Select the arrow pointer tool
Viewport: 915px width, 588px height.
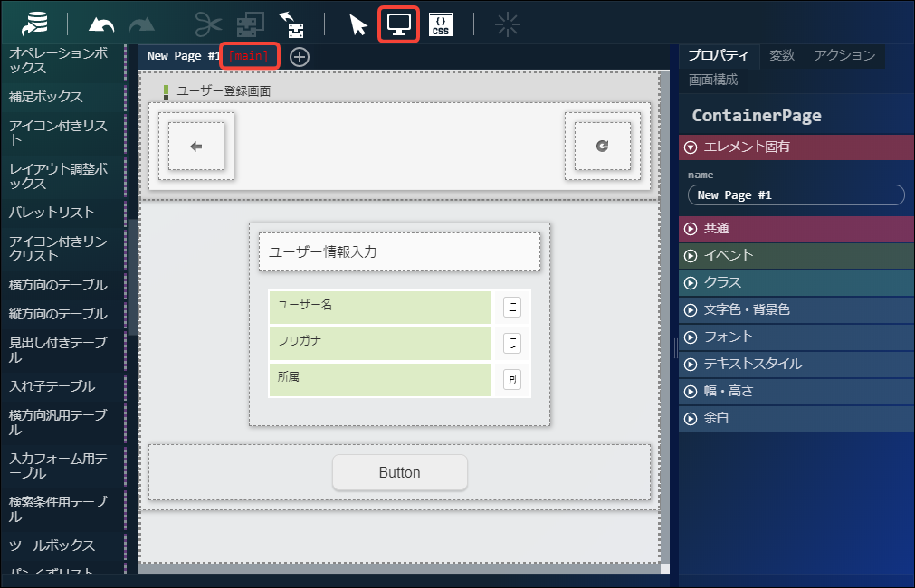(x=357, y=25)
